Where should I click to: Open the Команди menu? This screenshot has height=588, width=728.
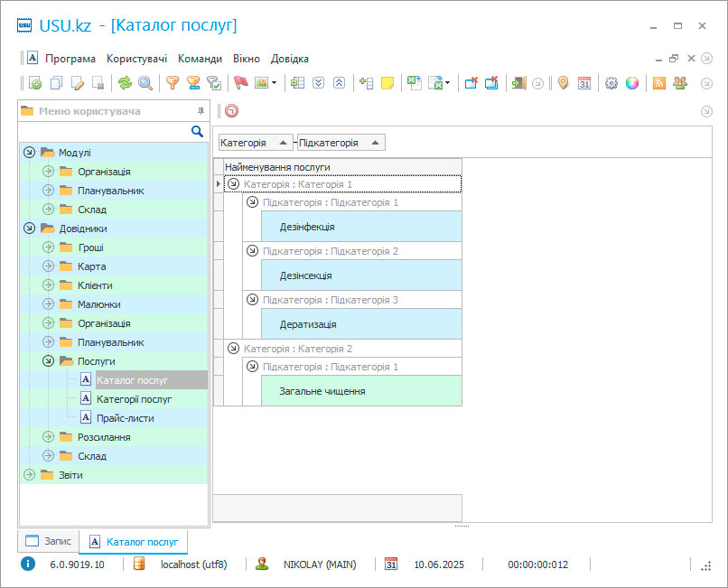coord(200,59)
